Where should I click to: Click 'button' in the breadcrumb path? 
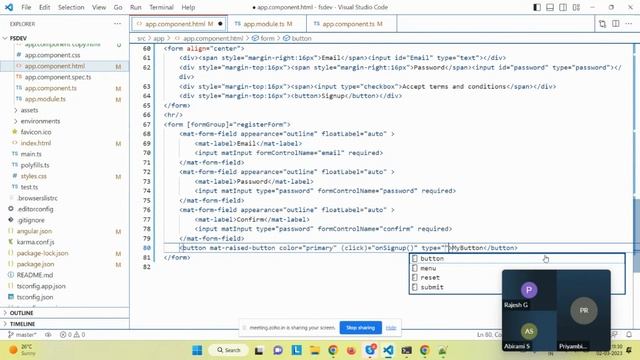tap(301, 38)
